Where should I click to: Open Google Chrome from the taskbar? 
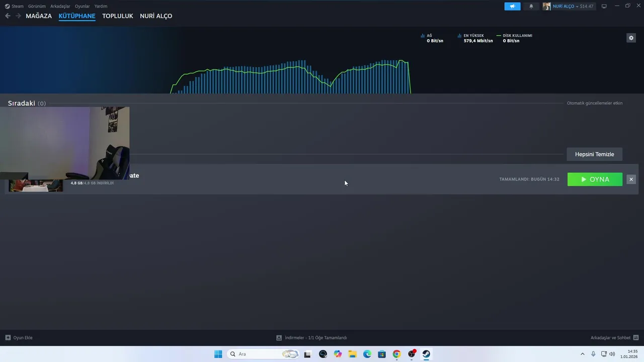(396, 354)
